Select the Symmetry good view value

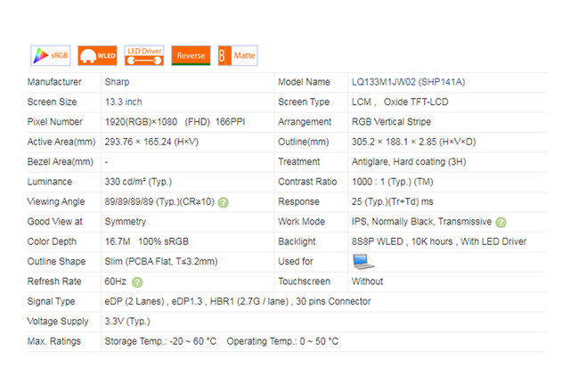pyautogui.click(x=126, y=222)
